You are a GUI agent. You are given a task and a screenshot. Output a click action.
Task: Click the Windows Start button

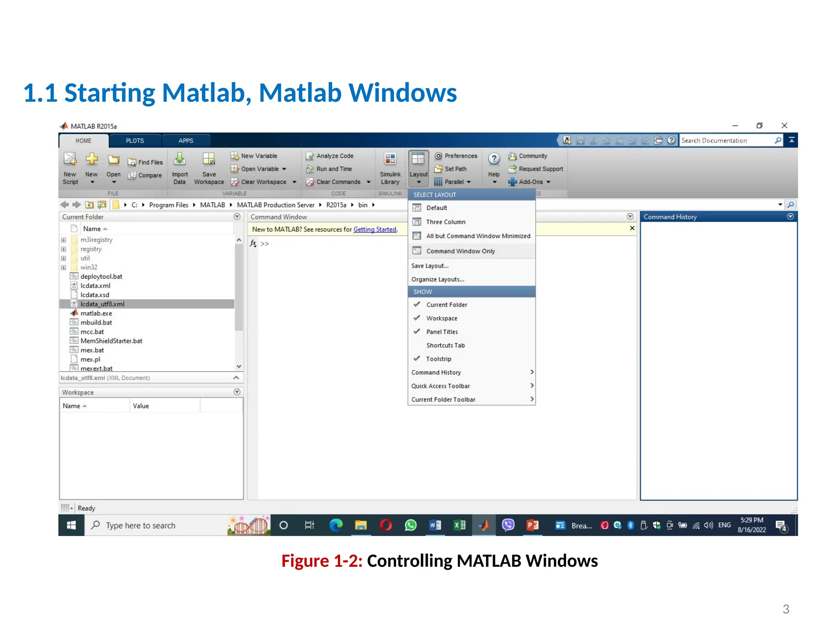(x=71, y=525)
